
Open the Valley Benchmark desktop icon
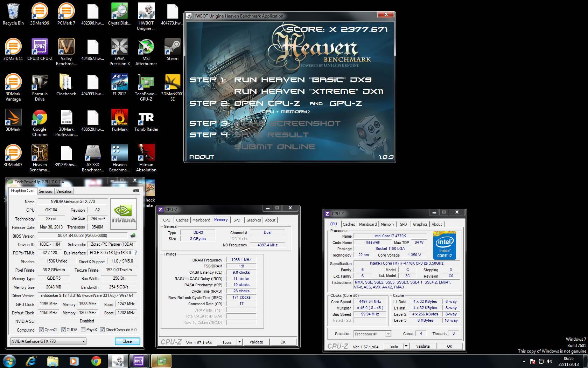(x=66, y=52)
